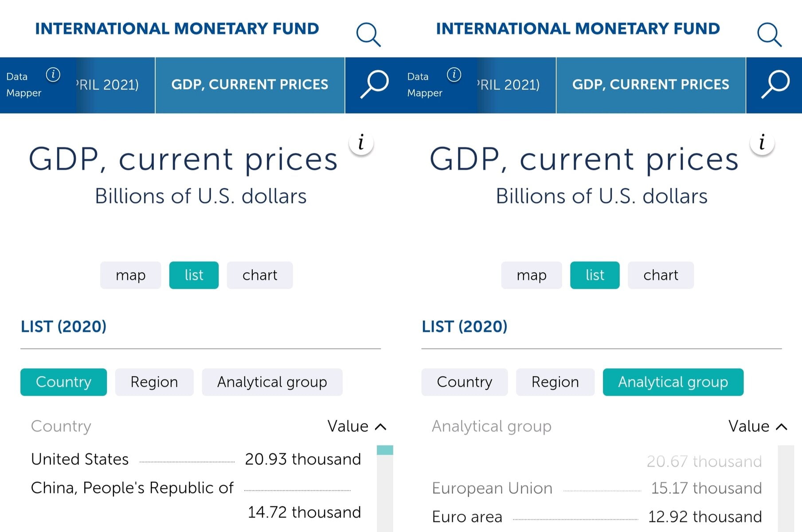
Task: Open the Data Mapper info icon in right panel
Action: (454, 74)
